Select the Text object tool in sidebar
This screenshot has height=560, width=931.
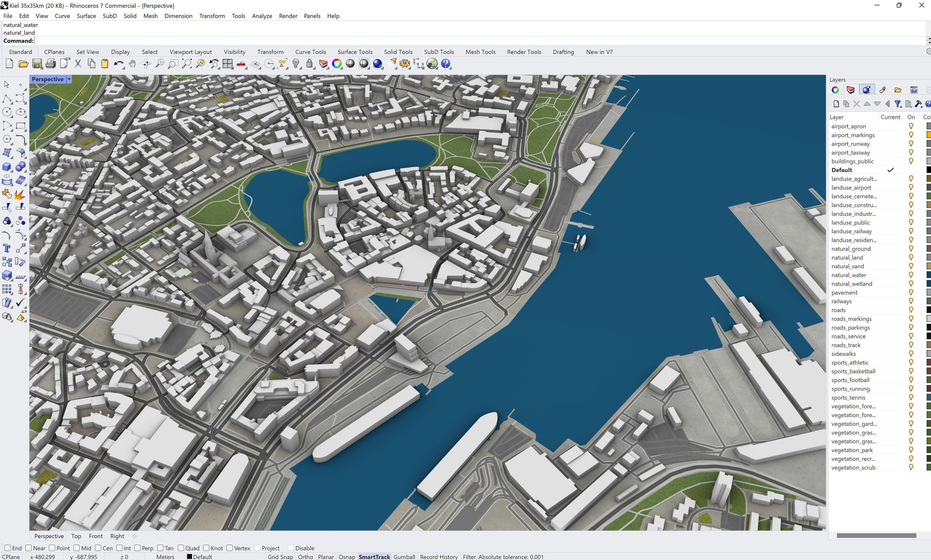[x=7, y=248]
